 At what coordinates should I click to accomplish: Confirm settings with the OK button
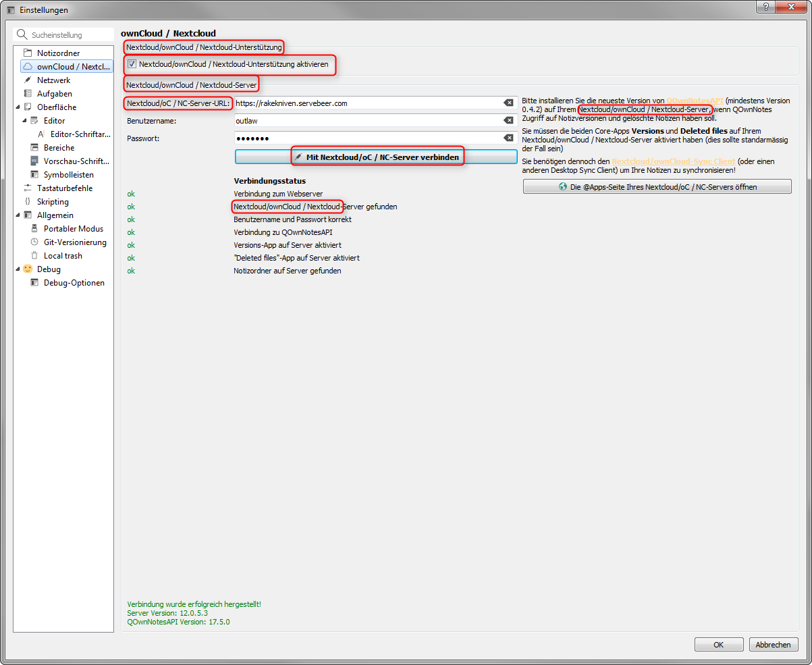coord(719,645)
